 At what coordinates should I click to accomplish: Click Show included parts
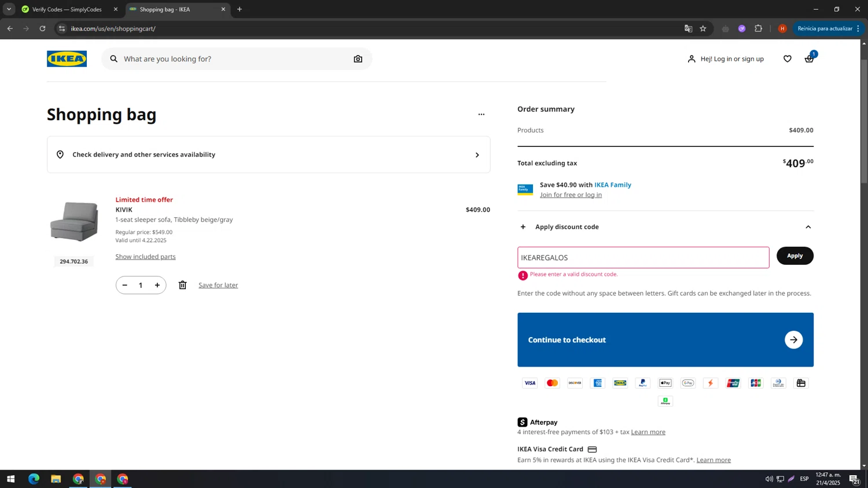pyautogui.click(x=145, y=257)
